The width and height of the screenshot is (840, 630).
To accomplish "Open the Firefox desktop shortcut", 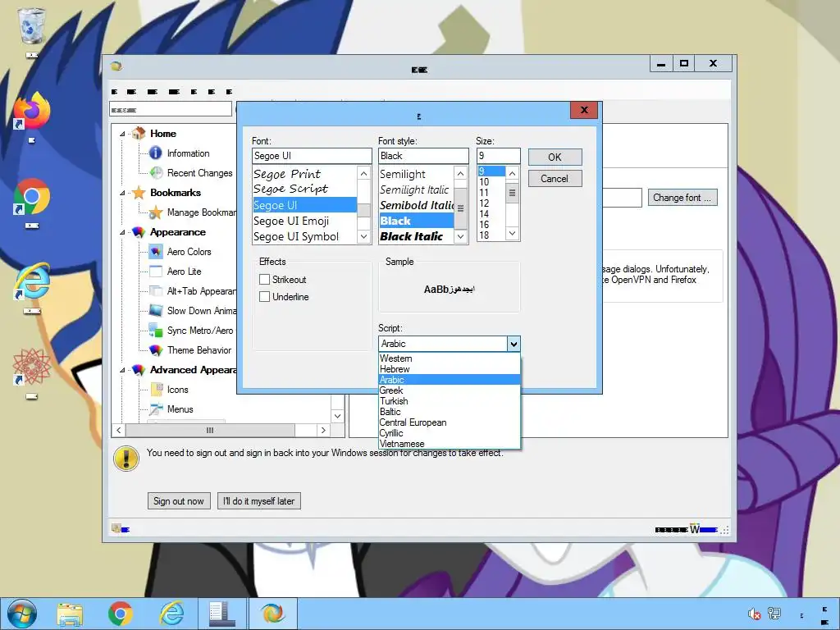I will click(32, 111).
